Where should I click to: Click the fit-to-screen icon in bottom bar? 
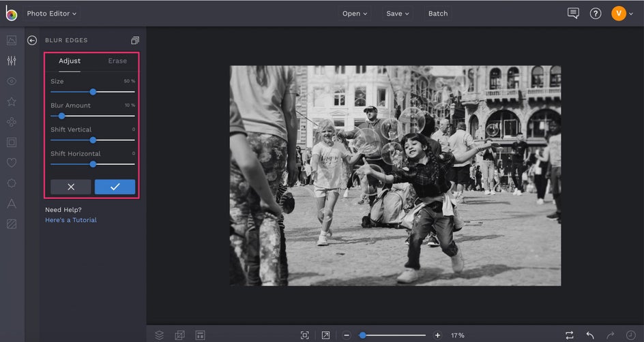click(305, 335)
